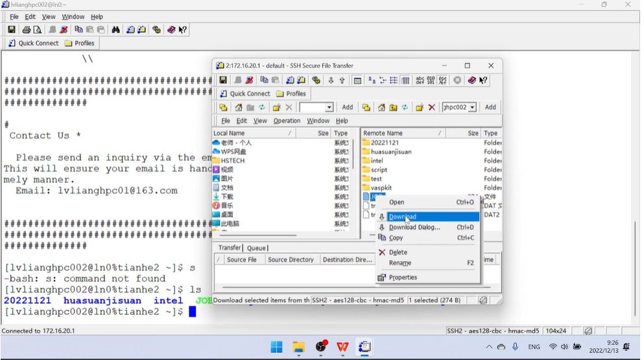Switch to the Transfer tab
Image resolution: width=644 pixels, height=360 pixels.
pyautogui.click(x=229, y=248)
